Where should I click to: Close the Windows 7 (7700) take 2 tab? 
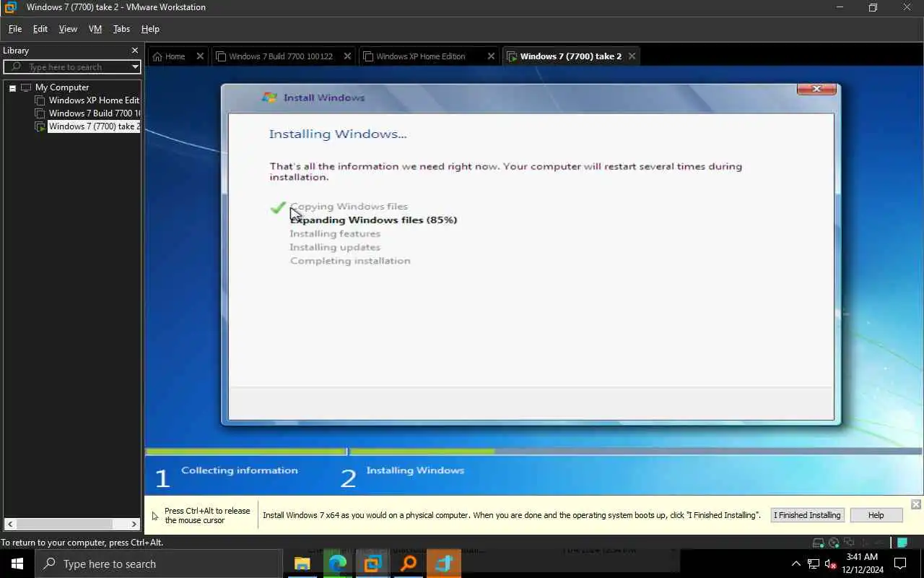pos(632,56)
